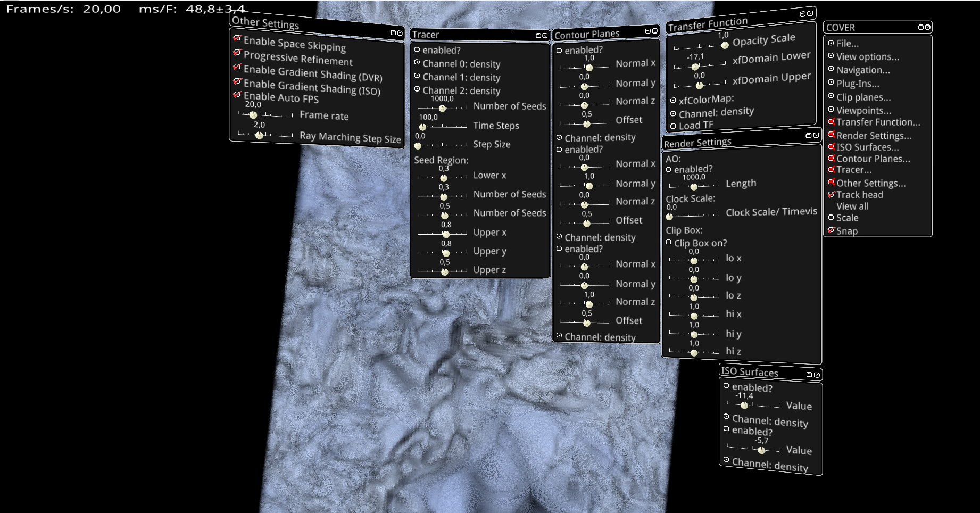Toggle Tracer... entry in COVER menu

(854, 170)
